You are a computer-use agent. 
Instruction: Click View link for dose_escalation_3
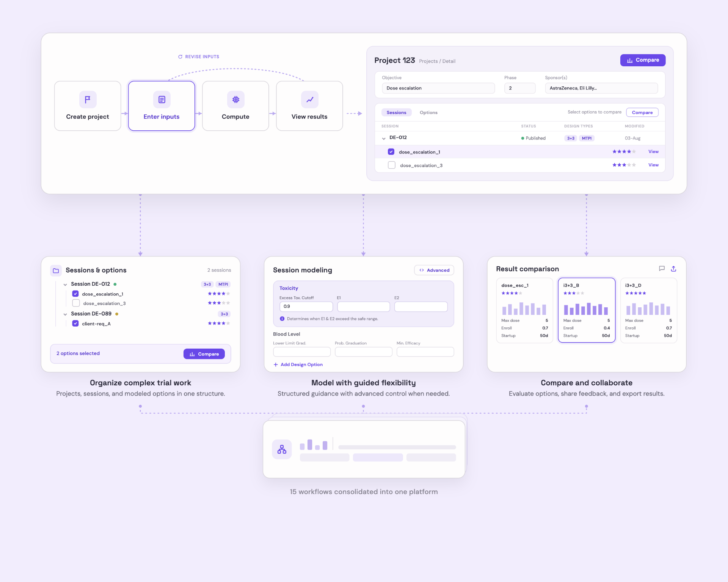pos(653,165)
